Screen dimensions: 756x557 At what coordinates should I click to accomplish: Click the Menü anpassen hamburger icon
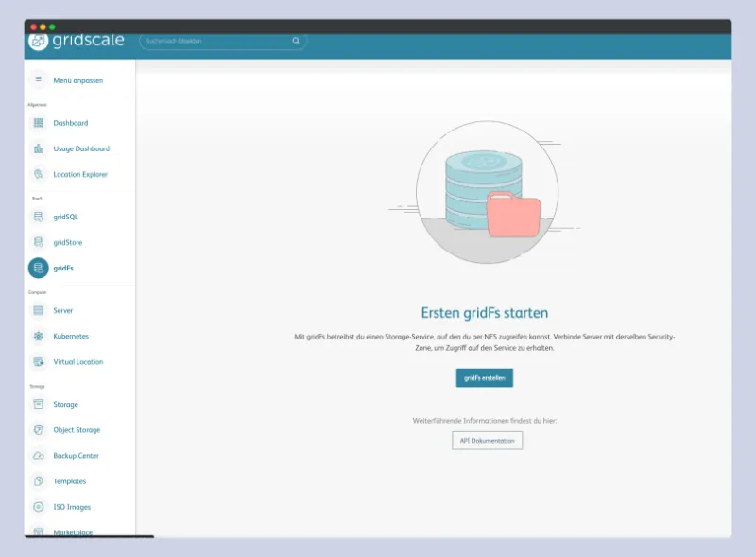click(39, 79)
